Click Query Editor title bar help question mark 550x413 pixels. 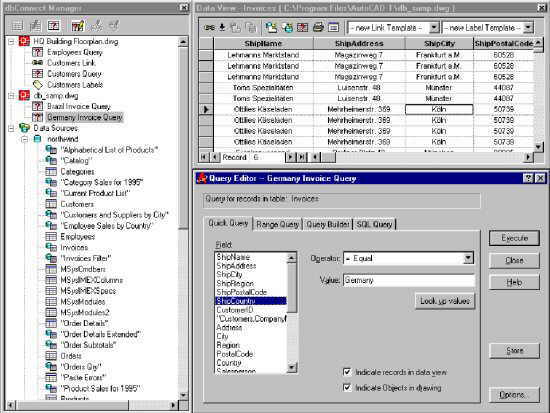(528, 178)
